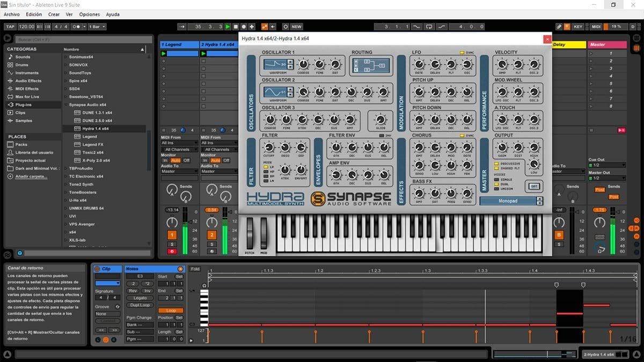Launch the 2 Hydra 1.4 x64 clip
Viewport: 644px width, 362px height.
coord(204,53)
